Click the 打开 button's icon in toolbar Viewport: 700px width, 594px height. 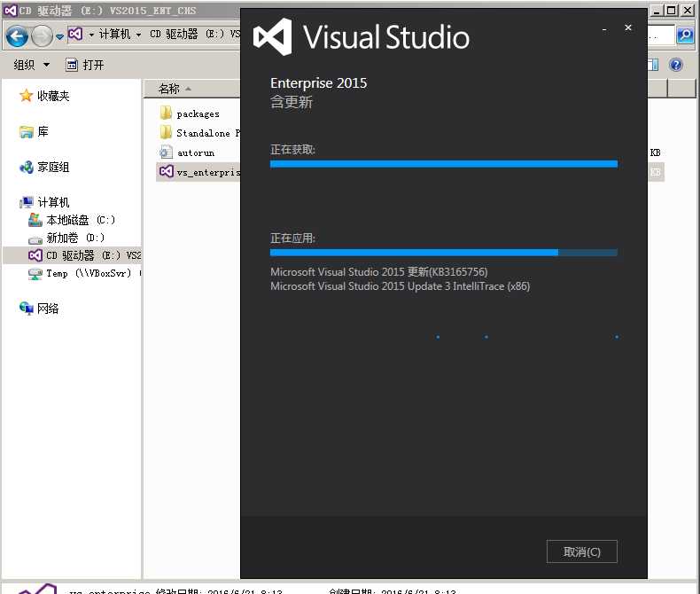(72, 66)
